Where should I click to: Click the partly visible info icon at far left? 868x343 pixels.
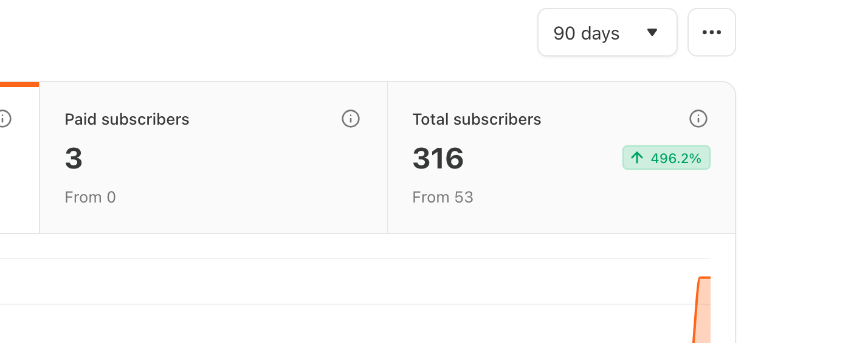(4, 119)
